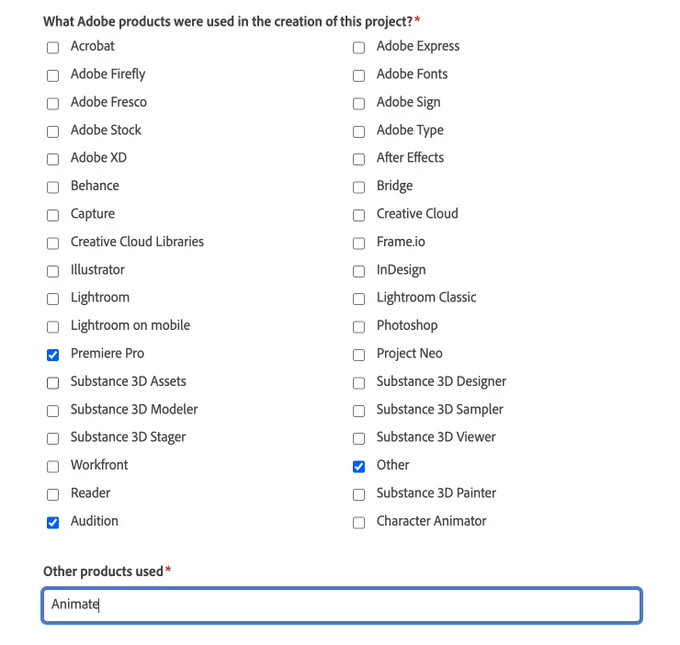Tick the Character Animator checkbox
Image resolution: width=680 pixels, height=645 pixels.
[359, 522]
